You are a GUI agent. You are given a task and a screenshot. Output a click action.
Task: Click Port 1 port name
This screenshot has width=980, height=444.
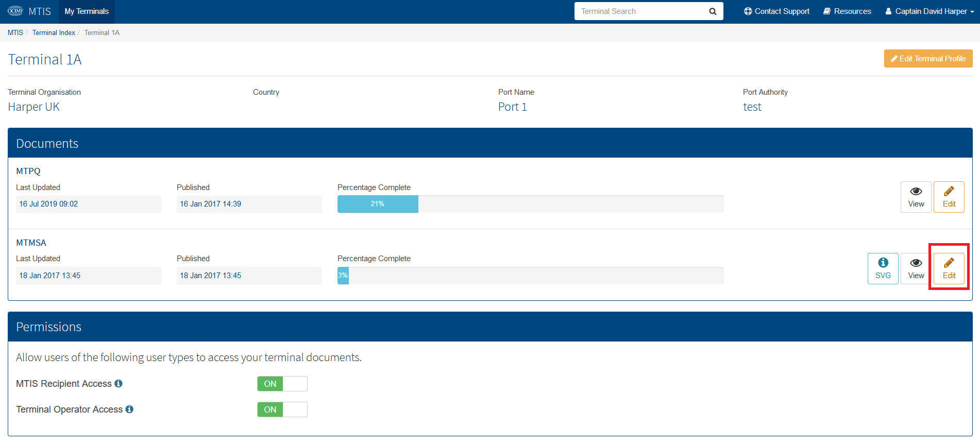(512, 107)
